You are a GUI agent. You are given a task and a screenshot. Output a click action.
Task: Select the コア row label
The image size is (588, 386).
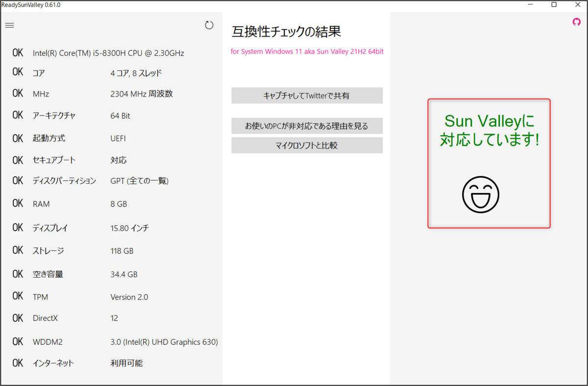(x=39, y=73)
